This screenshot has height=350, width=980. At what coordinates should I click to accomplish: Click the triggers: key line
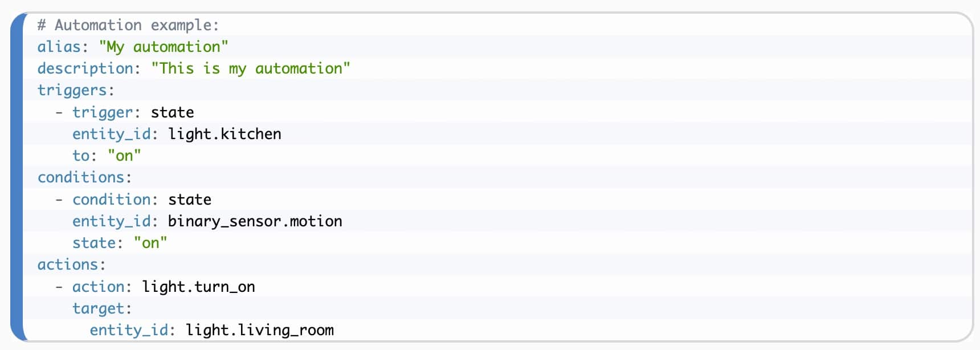click(x=76, y=90)
